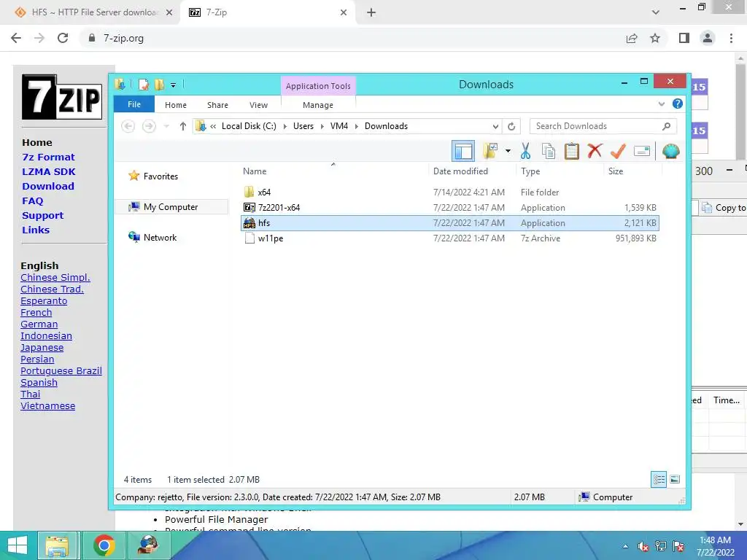Click the New folder quick access icon
747x560 pixels.
(x=159, y=85)
